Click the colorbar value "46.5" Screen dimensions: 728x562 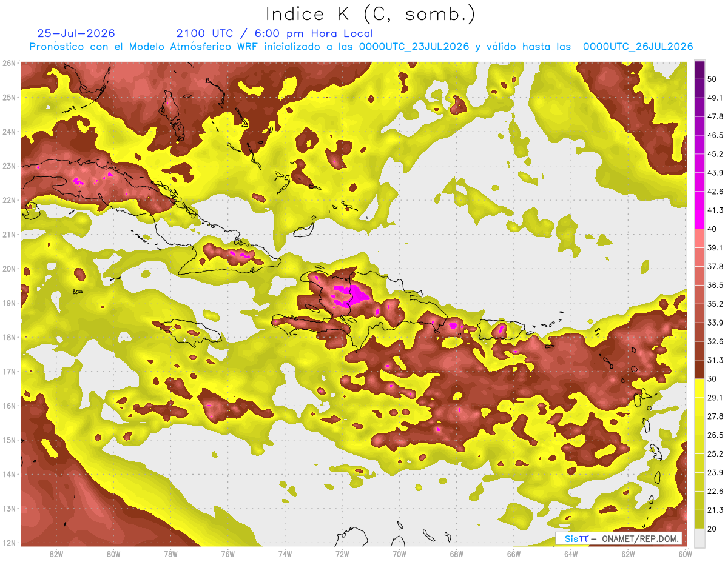pyautogui.click(x=715, y=135)
